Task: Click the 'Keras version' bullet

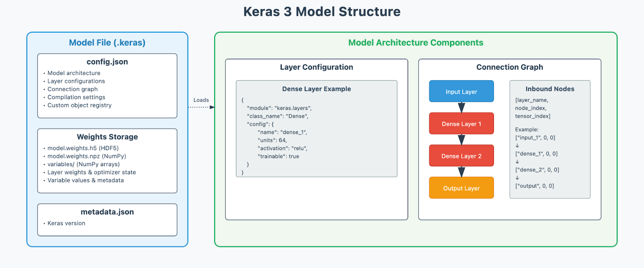Action: click(x=66, y=223)
